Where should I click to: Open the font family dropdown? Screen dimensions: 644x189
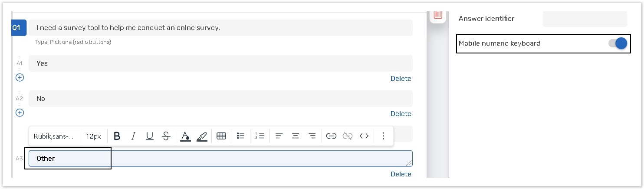click(x=54, y=136)
